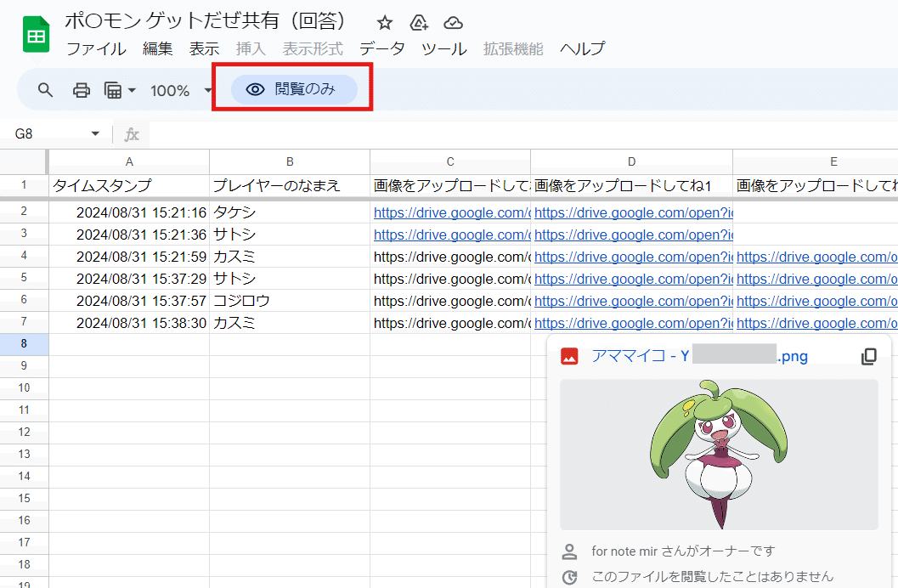This screenshot has height=588, width=898.
Task: Open the 挿入 menu
Action: (x=251, y=49)
